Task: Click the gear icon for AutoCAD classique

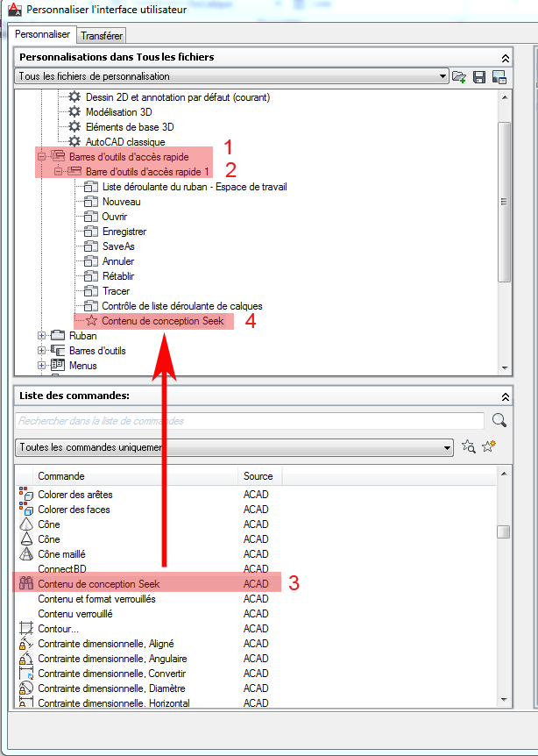Action: coord(74,141)
